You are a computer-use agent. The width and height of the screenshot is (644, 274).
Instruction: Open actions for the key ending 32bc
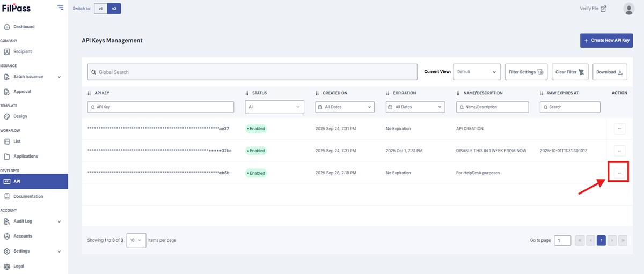click(619, 151)
